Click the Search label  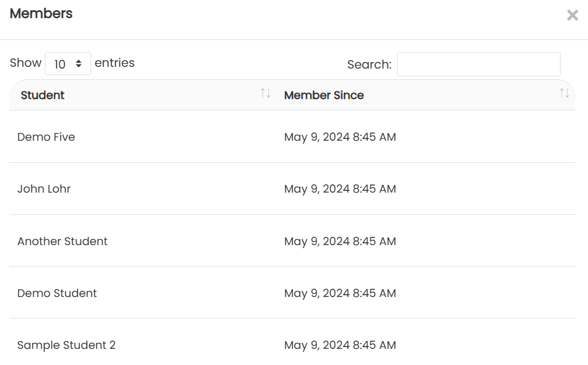369,64
